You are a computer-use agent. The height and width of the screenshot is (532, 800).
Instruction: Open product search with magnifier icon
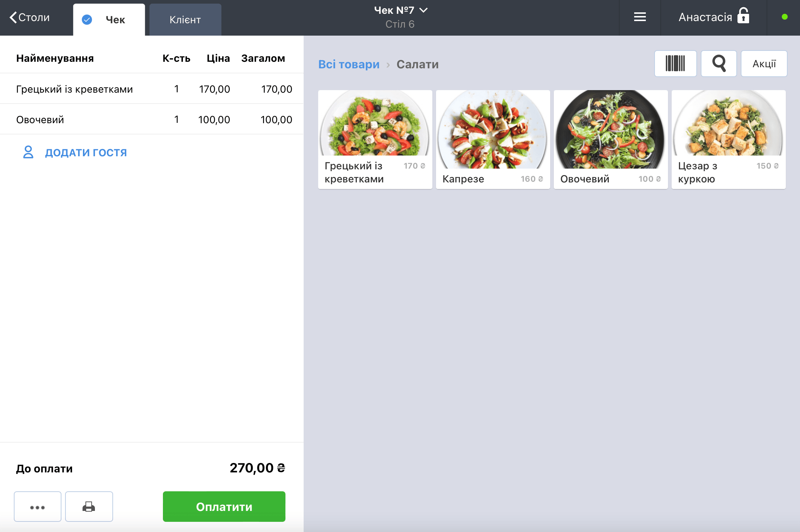tap(719, 64)
